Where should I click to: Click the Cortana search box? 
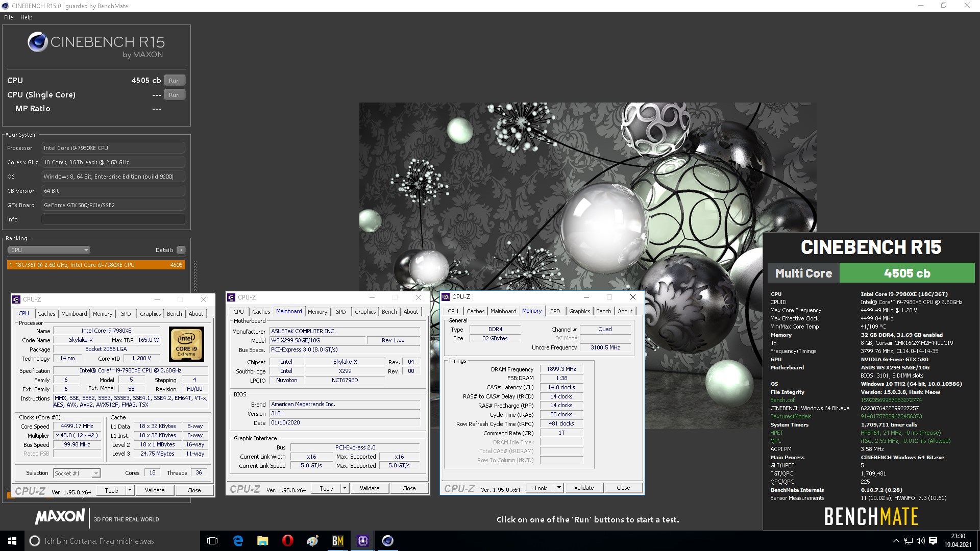click(112, 541)
